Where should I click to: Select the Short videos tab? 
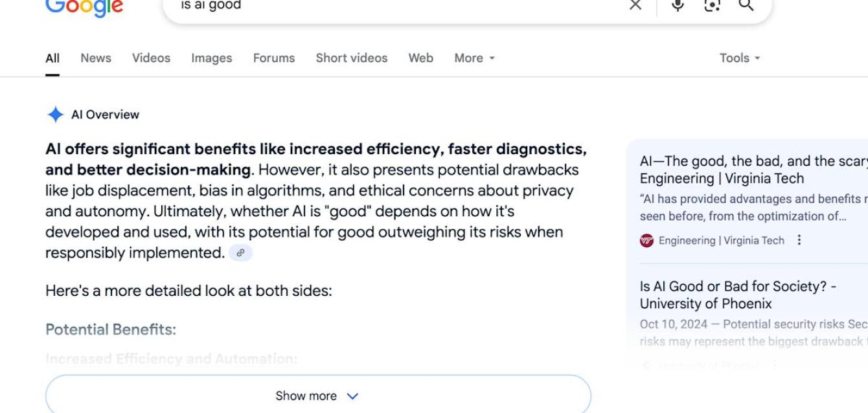[x=351, y=57]
